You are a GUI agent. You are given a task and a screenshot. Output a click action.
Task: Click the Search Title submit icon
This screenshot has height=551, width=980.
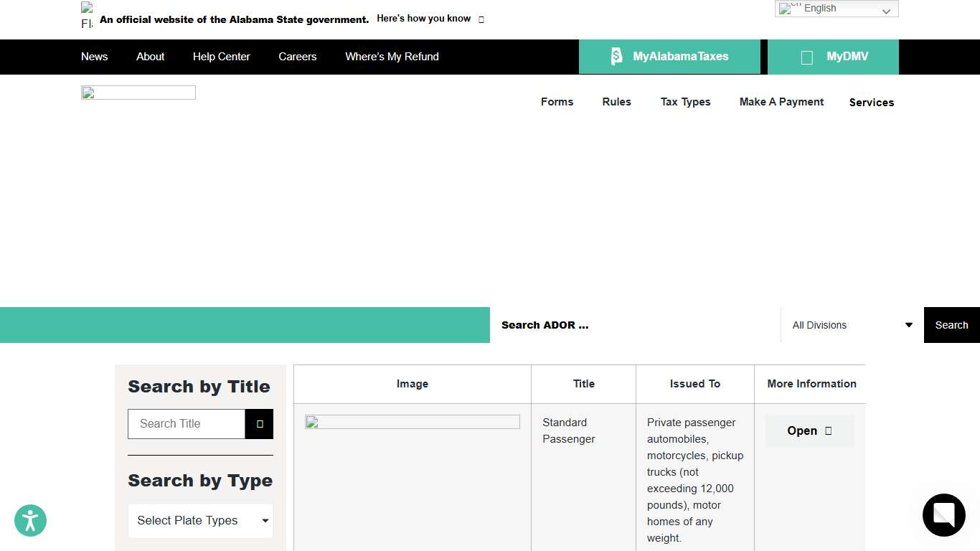(259, 424)
